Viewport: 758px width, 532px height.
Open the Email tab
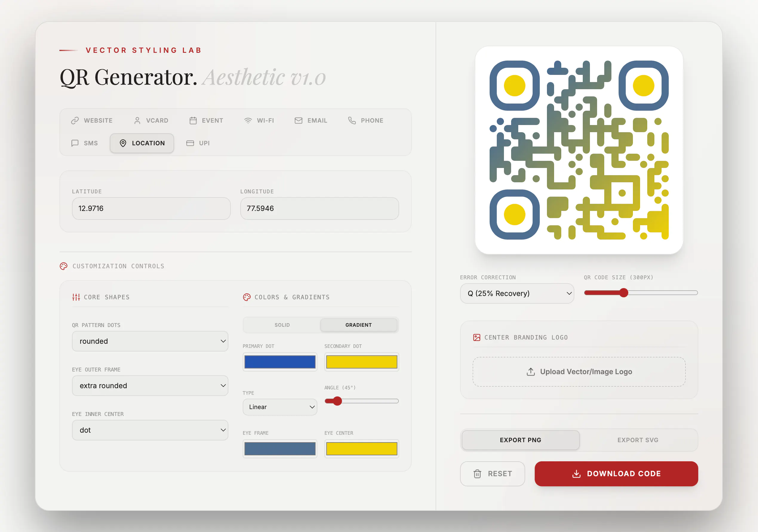311,121
